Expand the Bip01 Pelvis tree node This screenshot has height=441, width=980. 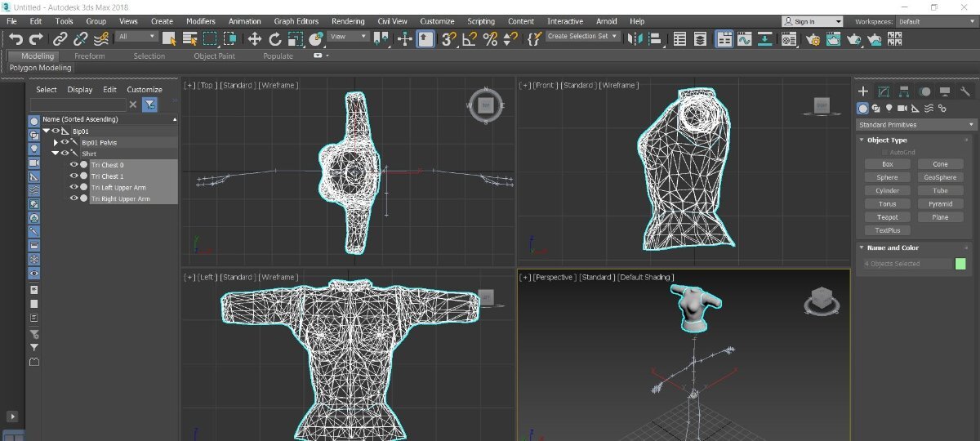[56, 142]
